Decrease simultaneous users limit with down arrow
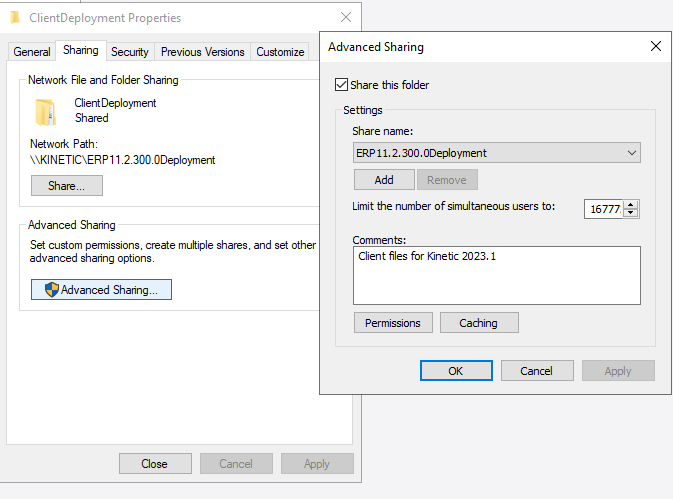 631,213
